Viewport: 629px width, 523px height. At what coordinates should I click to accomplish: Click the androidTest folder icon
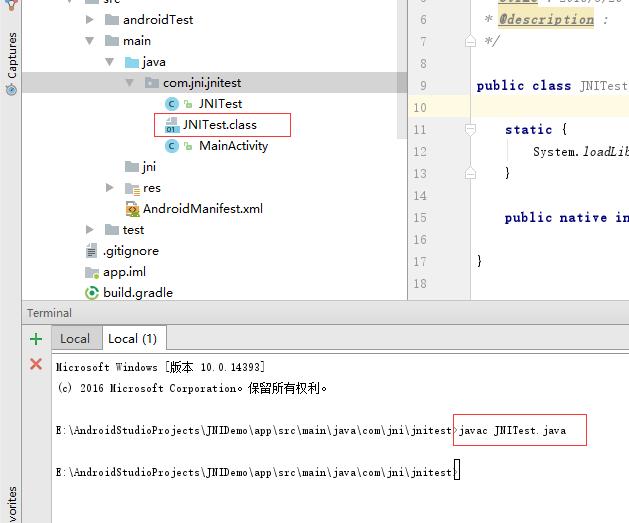point(112,20)
